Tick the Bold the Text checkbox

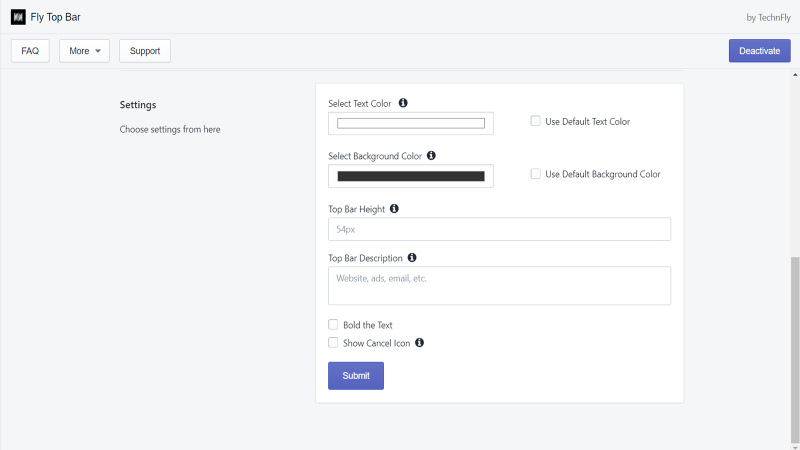(333, 324)
